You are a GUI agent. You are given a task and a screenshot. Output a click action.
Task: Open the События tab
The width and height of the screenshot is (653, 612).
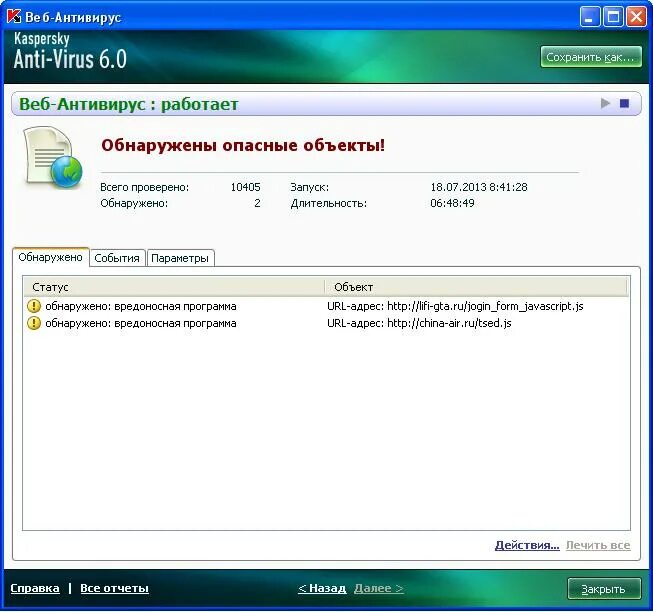(117, 258)
